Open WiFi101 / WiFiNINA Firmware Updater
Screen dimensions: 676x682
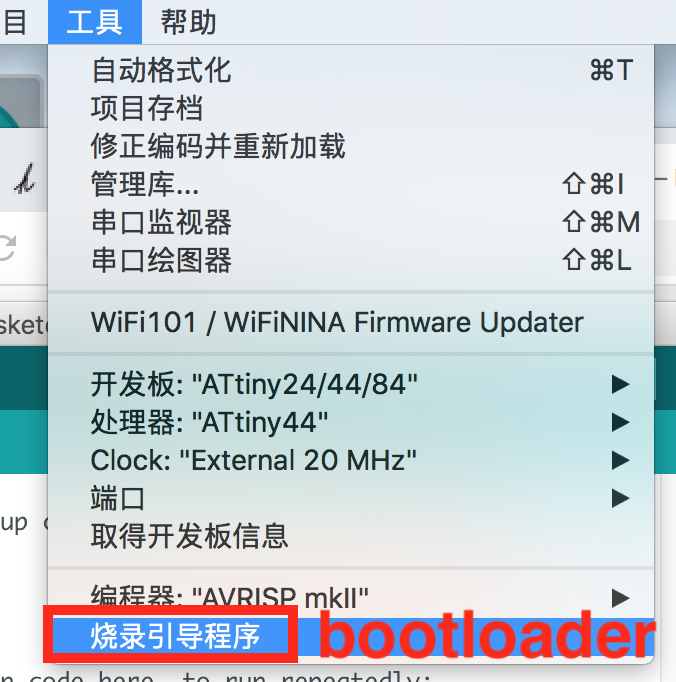click(x=351, y=322)
